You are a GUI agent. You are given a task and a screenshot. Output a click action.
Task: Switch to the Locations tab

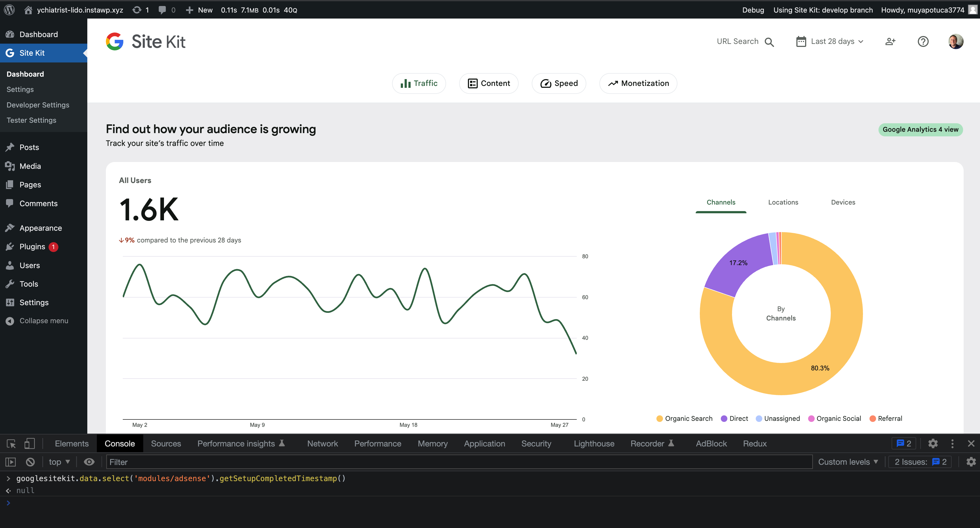(783, 202)
